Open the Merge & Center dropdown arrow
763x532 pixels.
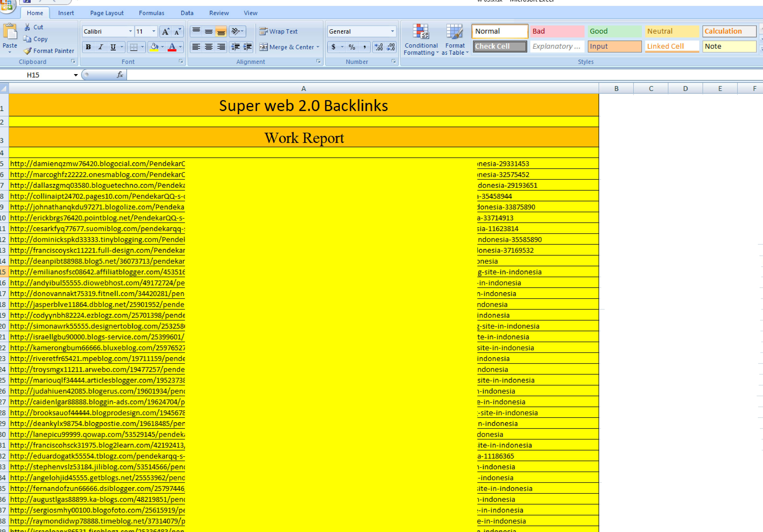pos(318,47)
